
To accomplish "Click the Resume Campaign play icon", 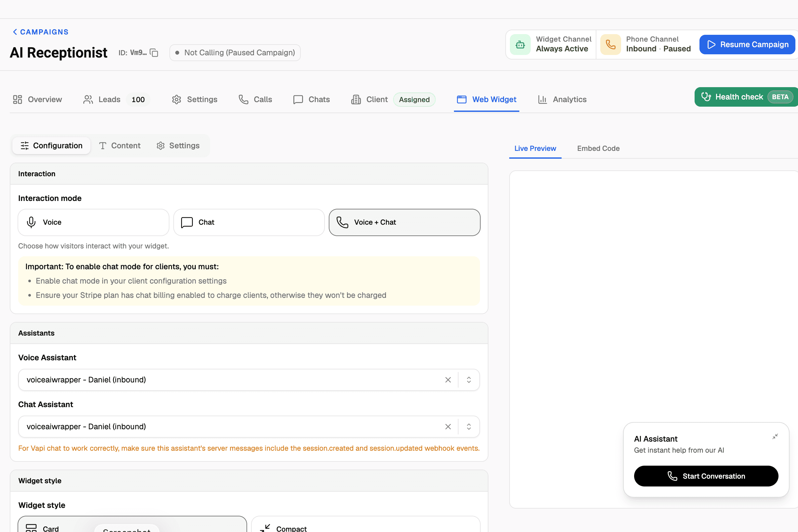I will coord(712,45).
